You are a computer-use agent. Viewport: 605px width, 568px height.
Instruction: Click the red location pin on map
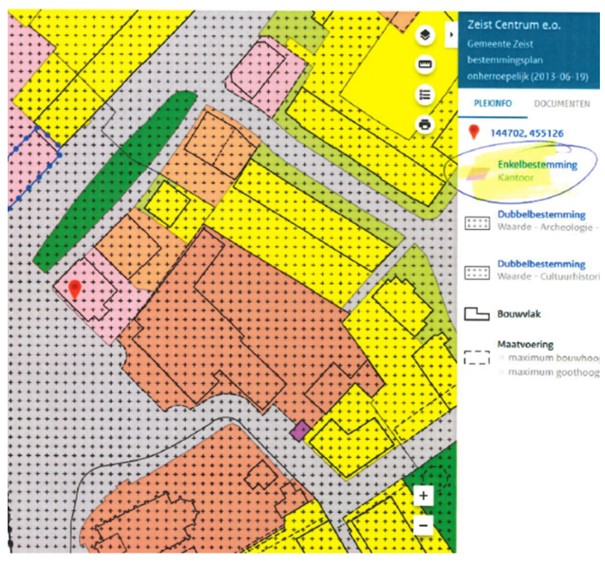[x=74, y=289]
